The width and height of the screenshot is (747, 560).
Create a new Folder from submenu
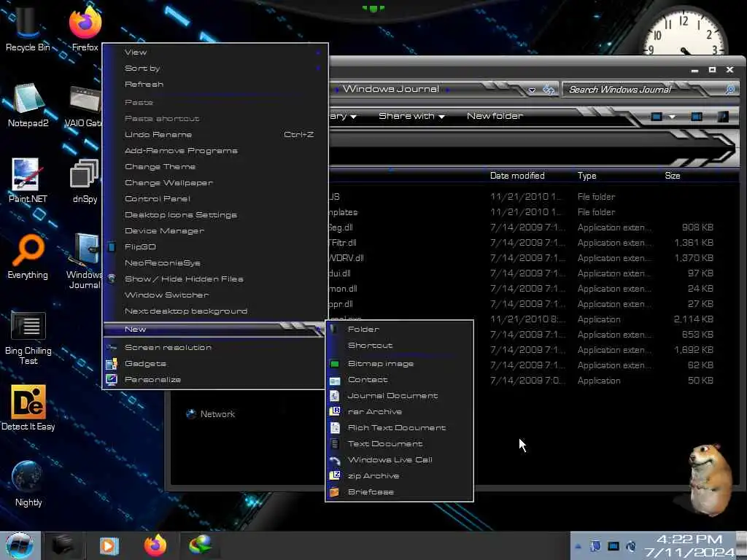399,330
